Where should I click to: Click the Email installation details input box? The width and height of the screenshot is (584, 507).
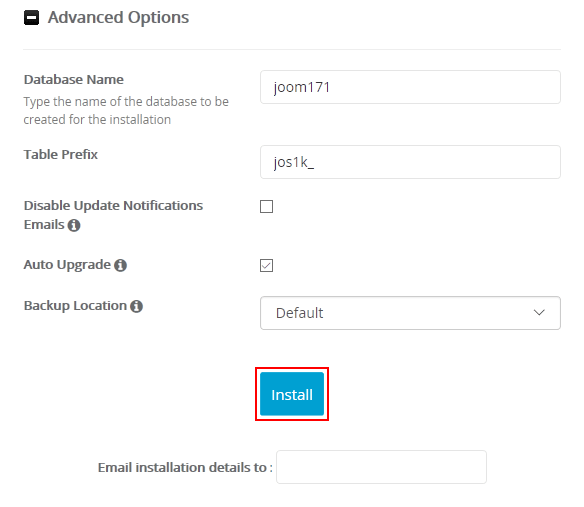click(381, 467)
